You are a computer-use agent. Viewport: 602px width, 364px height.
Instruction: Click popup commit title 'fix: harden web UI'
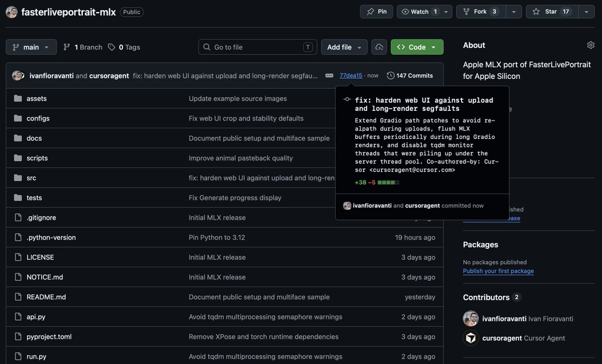click(x=424, y=104)
